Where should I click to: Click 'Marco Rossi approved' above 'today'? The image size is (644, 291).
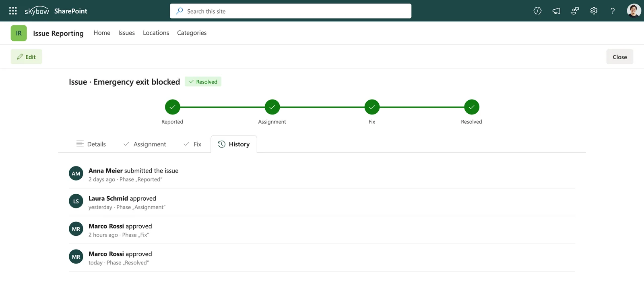(x=120, y=254)
